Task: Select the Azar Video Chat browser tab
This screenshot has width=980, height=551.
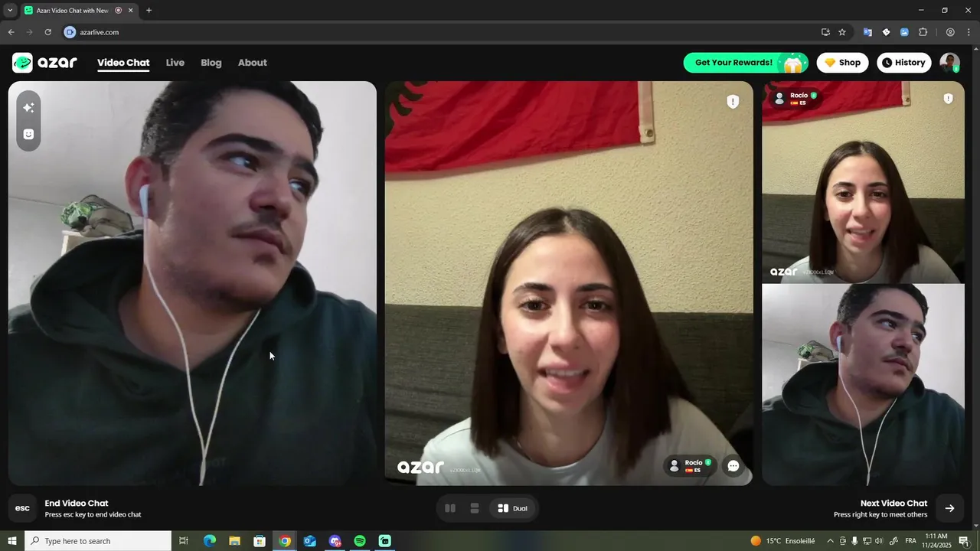Action: coord(79,11)
